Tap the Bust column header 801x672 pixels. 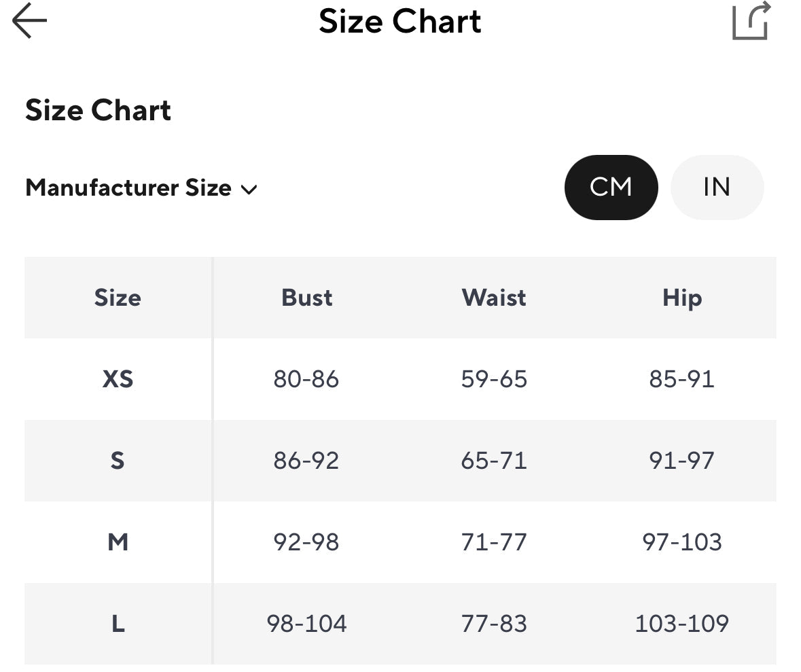click(306, 298)
